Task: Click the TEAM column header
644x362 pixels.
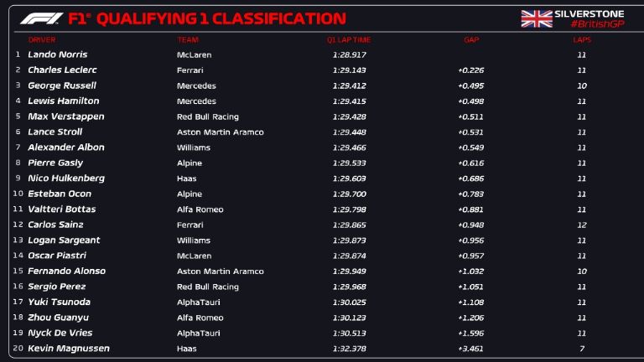Action: tap(187, 39)
